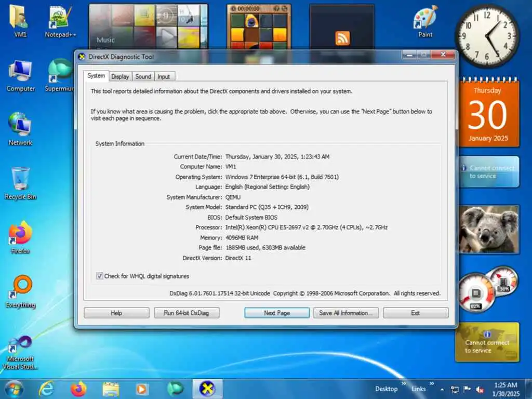This screenshot has width=532, height=399.
Task: Open Windows Explorer from the taskbar
Action: tap(111, 389)
